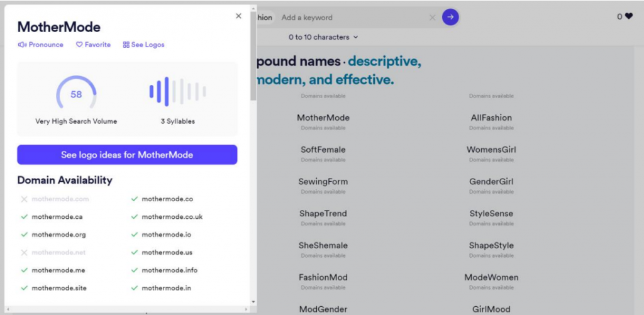644x315 pixels.
Task: Click the 3 Syllables waveform graphic
Action: tap(178, 92)
